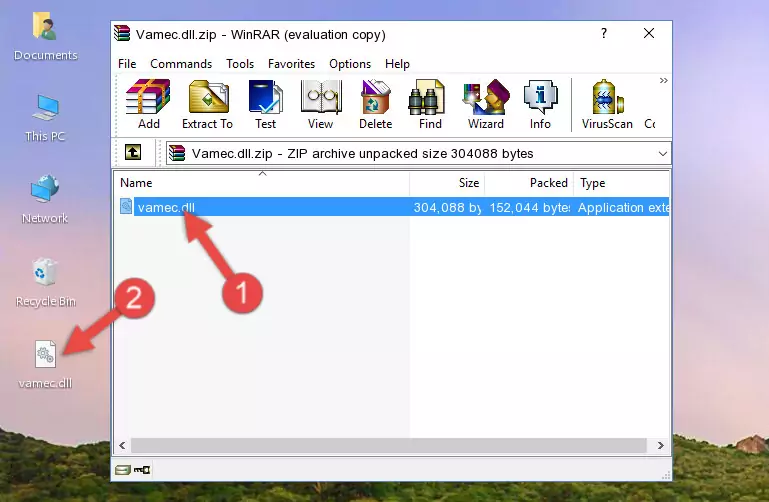Image resolution: width=769 pixels, height=502 pixels.
Task: Open Find with the binoculars icon
Action: pos(430,104)
